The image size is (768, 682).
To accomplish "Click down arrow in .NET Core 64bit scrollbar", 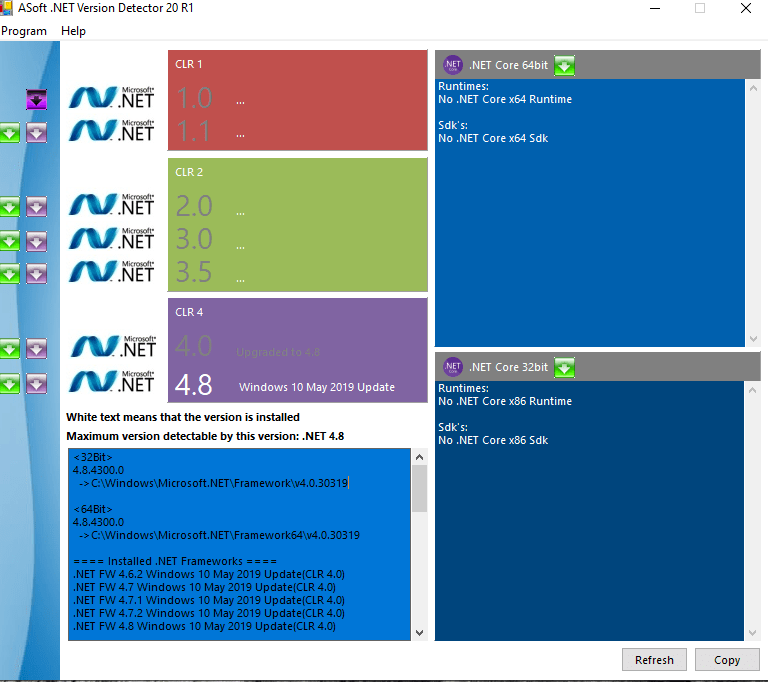I will click(x=753, y=339).
